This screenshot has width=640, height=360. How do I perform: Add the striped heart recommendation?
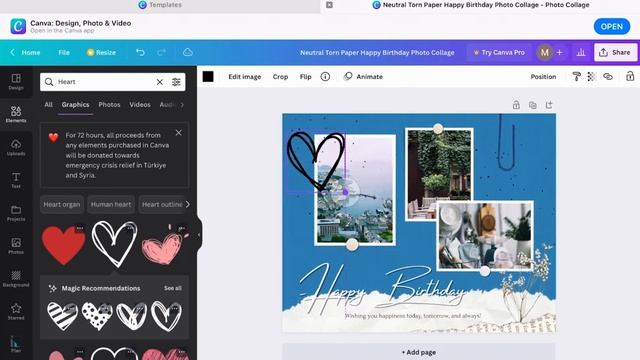(x=62, y=316)
